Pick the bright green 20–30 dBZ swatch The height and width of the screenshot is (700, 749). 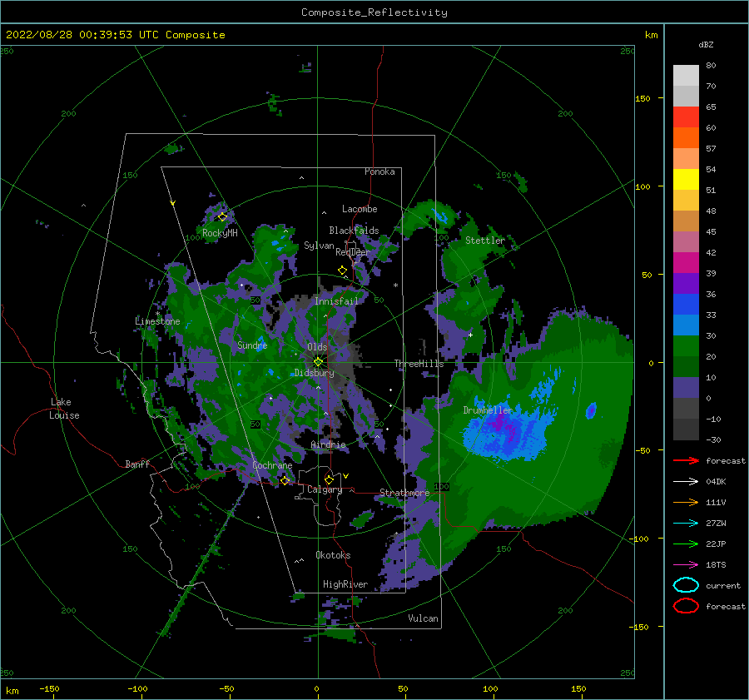[x=686, y=346]
